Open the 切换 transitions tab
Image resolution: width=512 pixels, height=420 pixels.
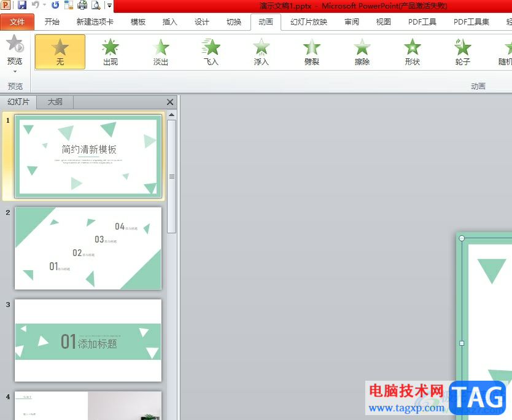[x=234, y=22]
